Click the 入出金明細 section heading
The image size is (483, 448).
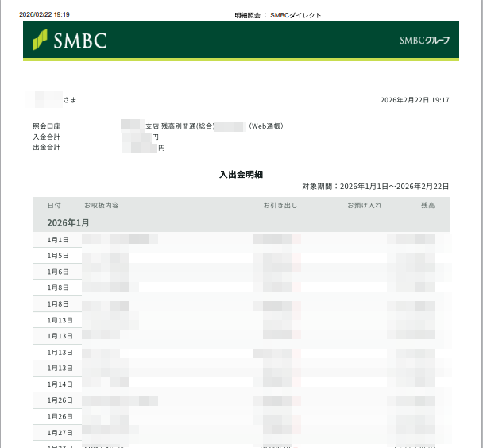click(241, 173)
